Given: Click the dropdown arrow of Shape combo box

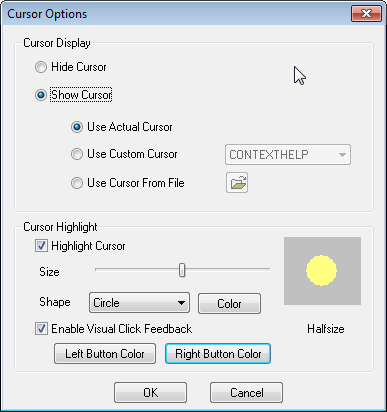Looking at the screenshot, I should point(181,303).
